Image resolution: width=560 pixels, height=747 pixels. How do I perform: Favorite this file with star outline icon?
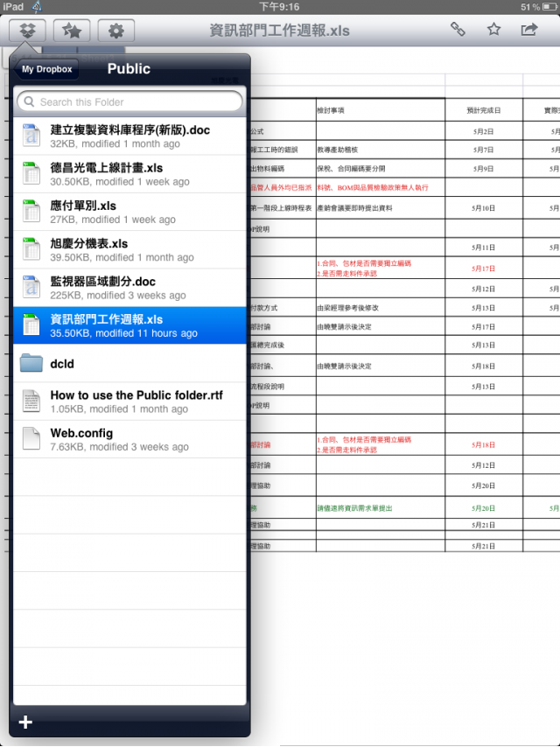(x=493, y=30)
